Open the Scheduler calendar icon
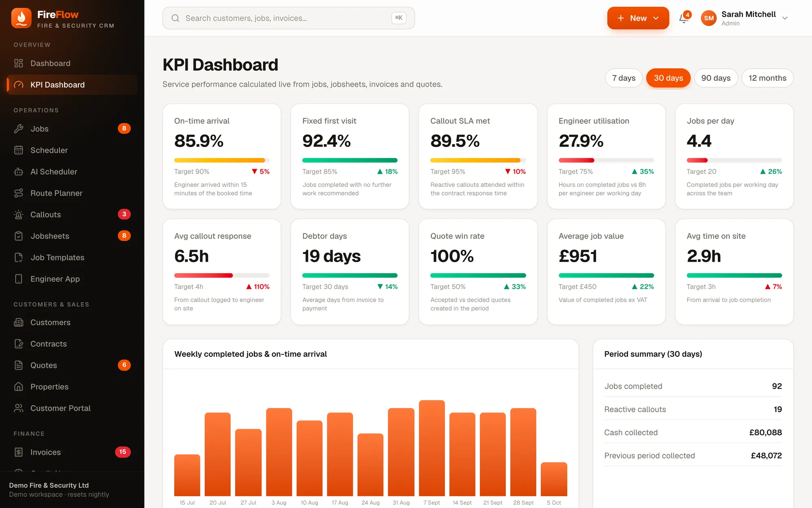The height and width of the screenshot is (508, 812). tap(19, 150)
